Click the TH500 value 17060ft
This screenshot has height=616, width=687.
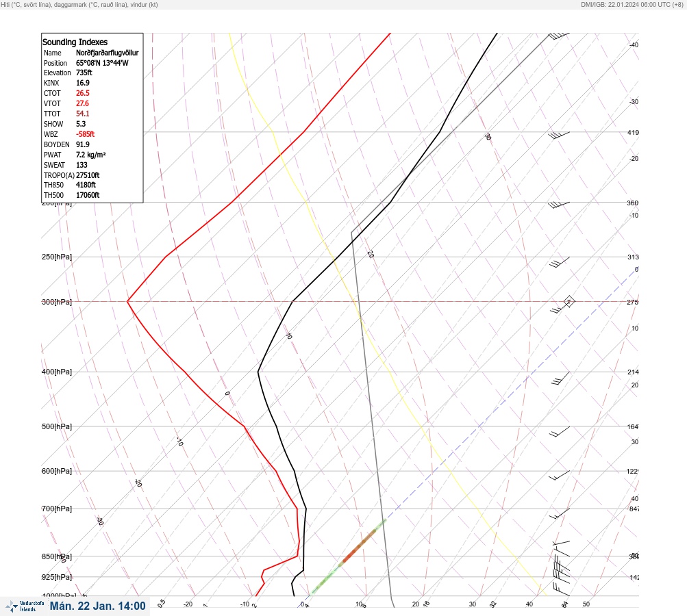88,195
